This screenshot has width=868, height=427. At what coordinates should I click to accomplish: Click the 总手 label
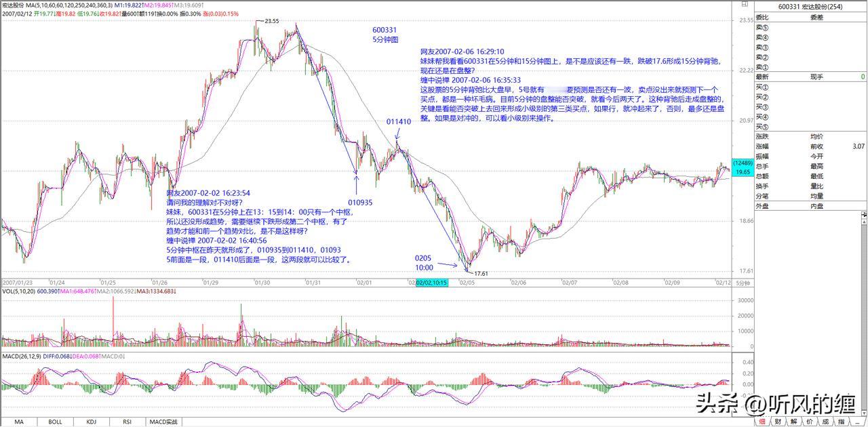click(762, 166)
